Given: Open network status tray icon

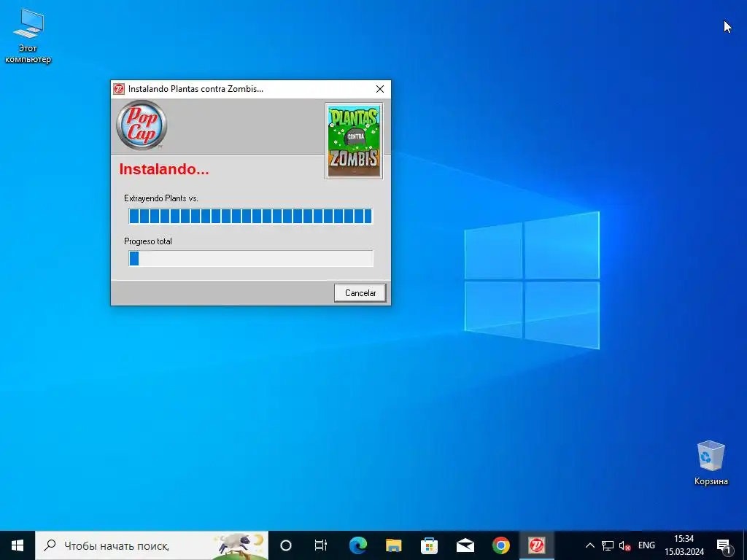Looking at the screenshot, I should click(608, 545).
